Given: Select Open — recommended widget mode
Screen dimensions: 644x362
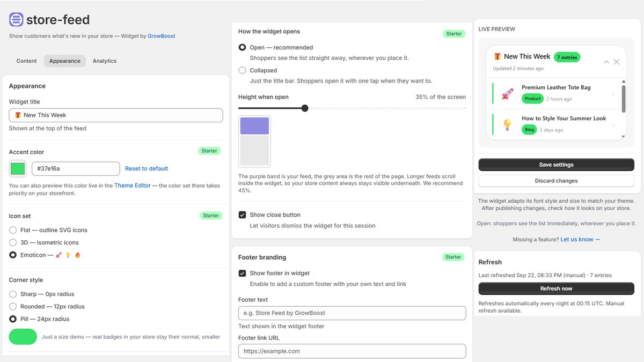Looking at the screenshot, I should pyautogui.click(x=243, y=47).
